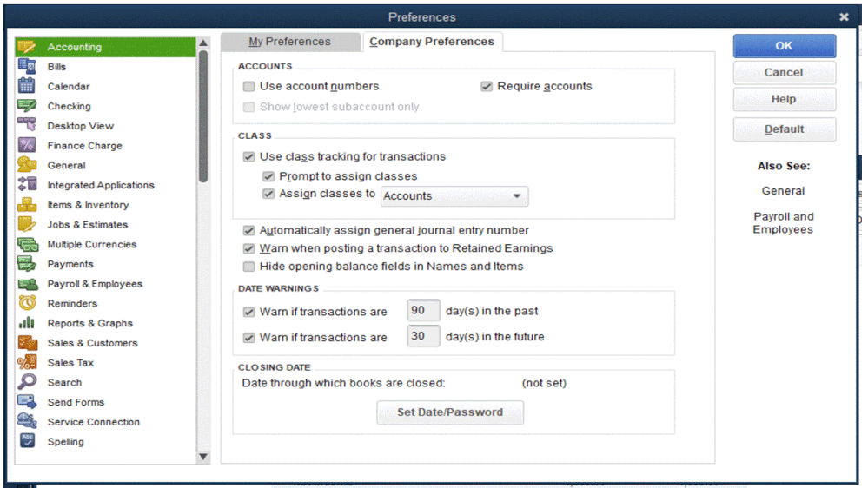This screenshot has height=488, width=868.
Task: Enable Use account numbers checkbox
Action: tap(248, 86)
